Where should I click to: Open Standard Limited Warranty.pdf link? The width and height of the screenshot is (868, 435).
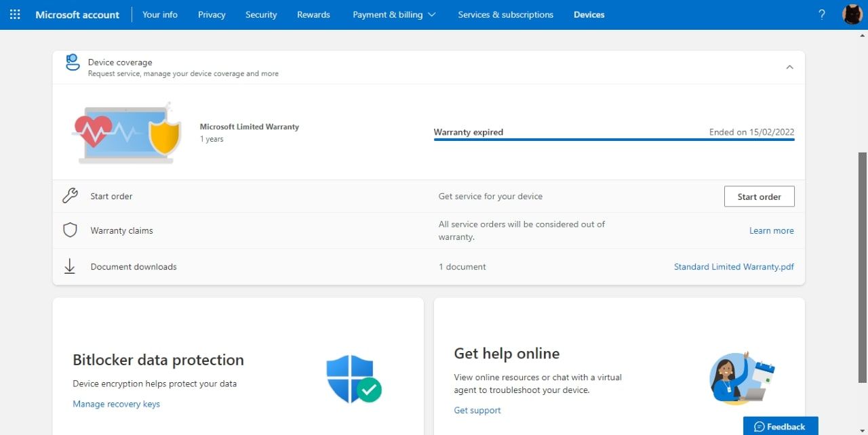[734, 267]
